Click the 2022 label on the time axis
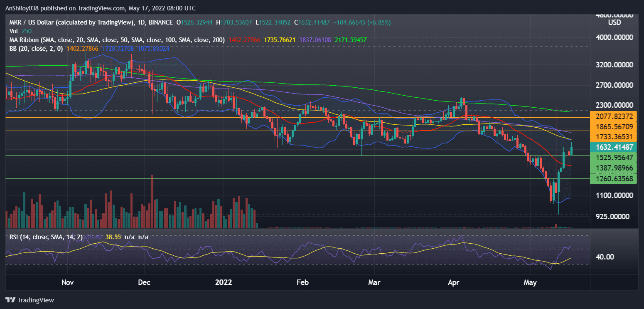Image resolution: width=644 pixels, height=309 pixels. pos(224,282)
